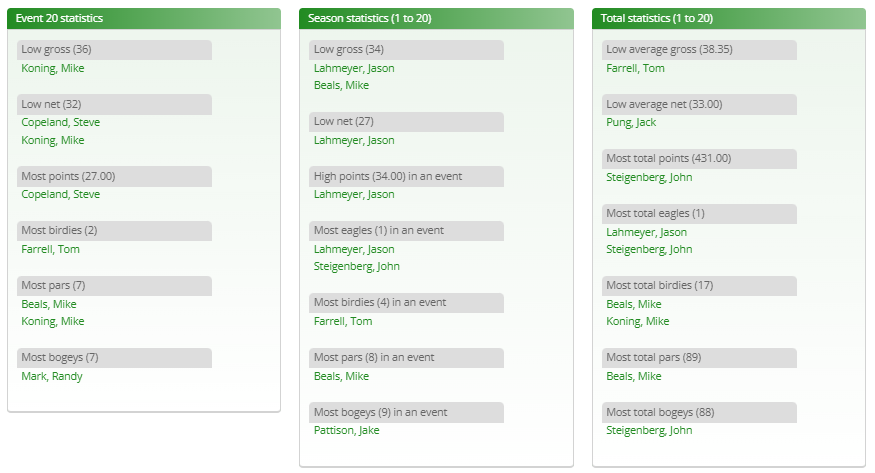
Task: Click the Event 20 statistics panel header
Action: coord(144,18)
